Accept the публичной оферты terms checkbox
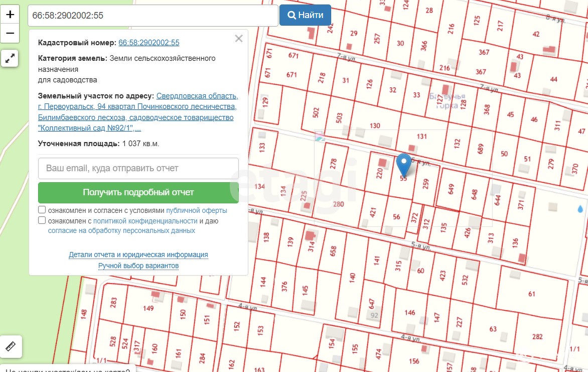 pos(42,210)
